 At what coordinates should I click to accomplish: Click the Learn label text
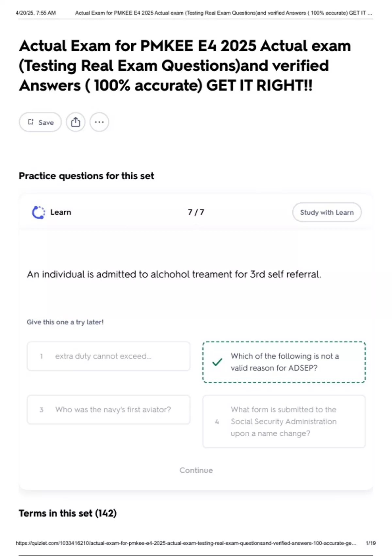click(x=61, y=212)
